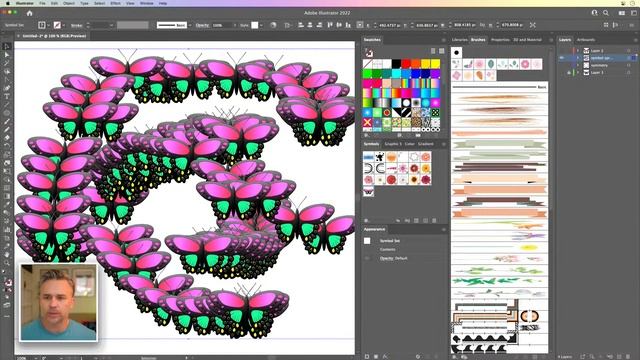This screenshot has width=640, height=360.
Task: Open the Basic brush definition dropdown
Action: click(190, 25)
